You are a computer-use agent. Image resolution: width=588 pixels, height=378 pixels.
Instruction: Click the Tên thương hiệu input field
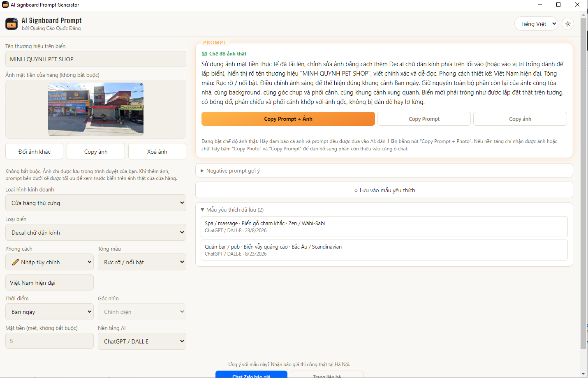coord(96,59)
